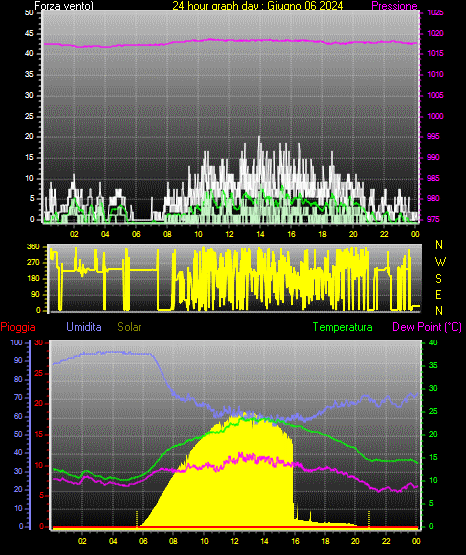The width and height of the screenshot is (466, 555).
Task: Click the 25 value on the red rain axis
Action: [39, 373]
